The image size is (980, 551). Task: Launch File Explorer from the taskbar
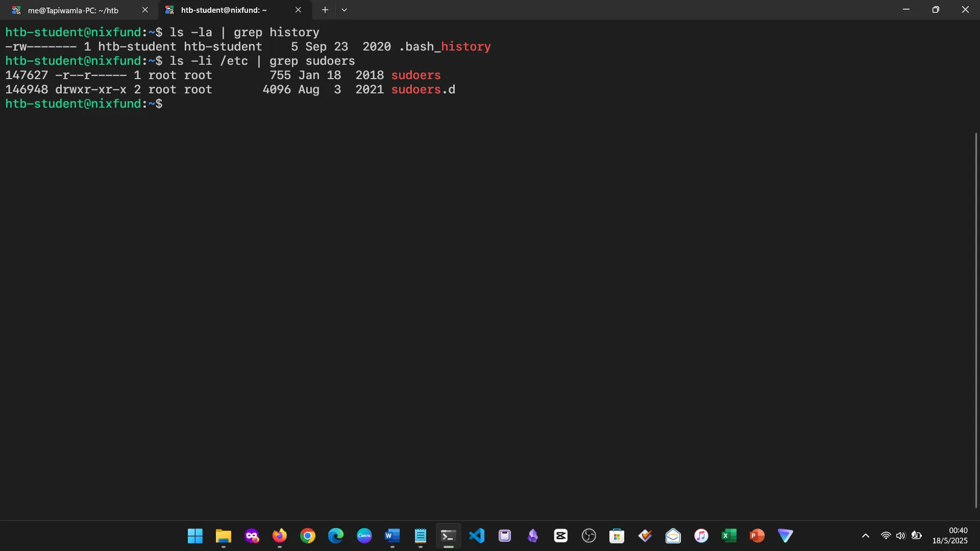(224, 536)
